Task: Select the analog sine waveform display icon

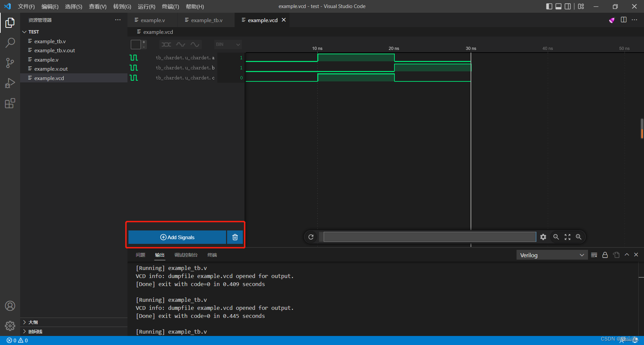Action: point(195,44)
